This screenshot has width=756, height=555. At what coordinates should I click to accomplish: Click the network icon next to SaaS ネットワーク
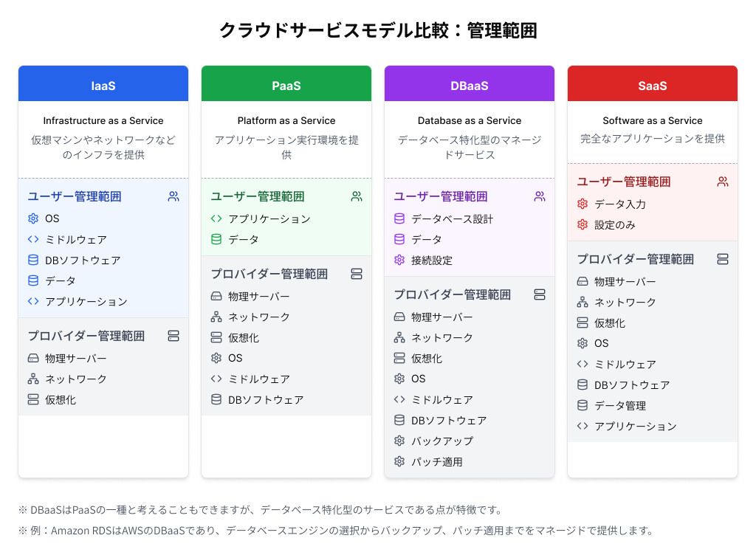pyautogui.click(x=583, y=302)
